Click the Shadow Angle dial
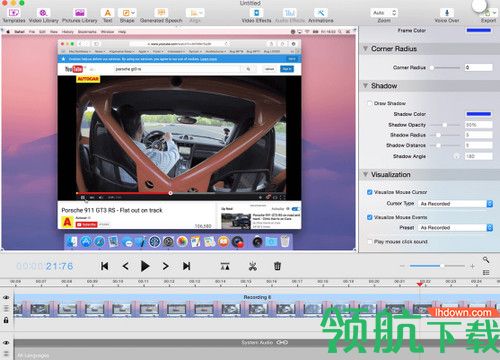 [457, 156]
